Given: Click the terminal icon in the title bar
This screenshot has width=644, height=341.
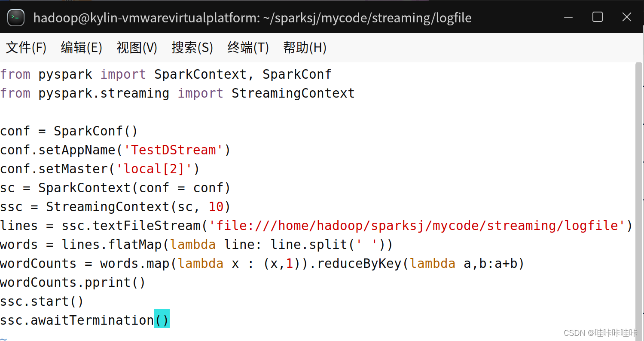Looking at the screenshot, I should [15, 18].
